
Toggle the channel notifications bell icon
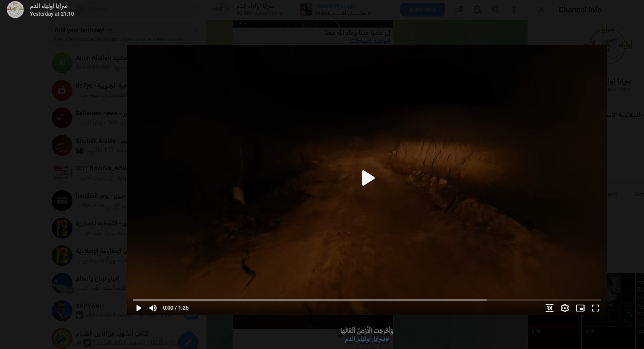pos(477,10)
